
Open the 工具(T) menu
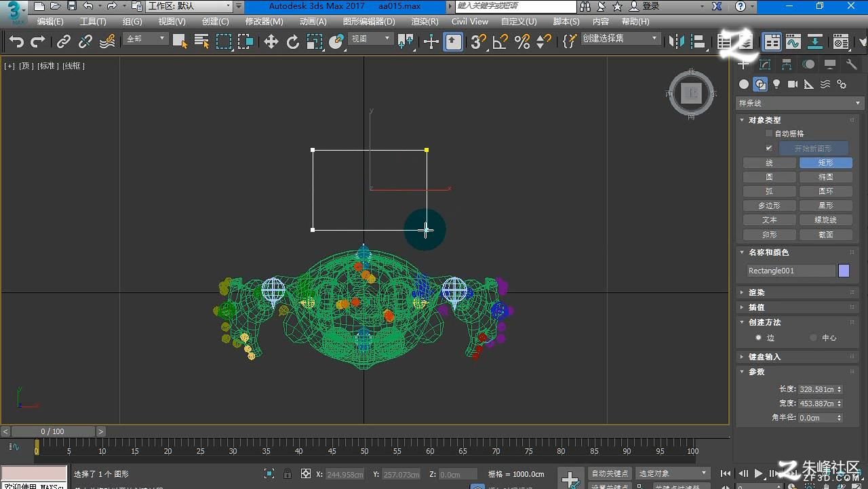(93, 22)
